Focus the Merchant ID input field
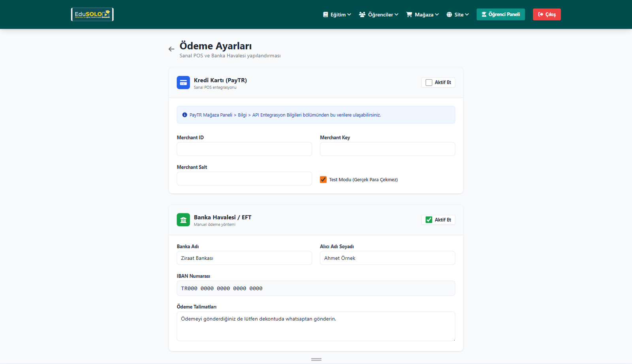632x364 pixels. [244, 149]
